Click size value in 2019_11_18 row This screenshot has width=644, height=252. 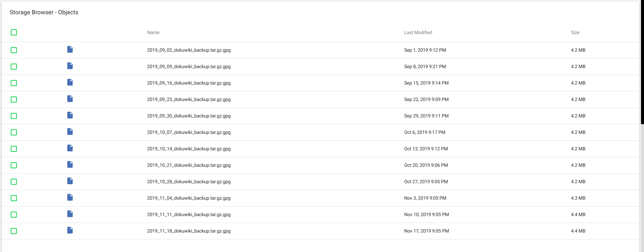(578, 231)
